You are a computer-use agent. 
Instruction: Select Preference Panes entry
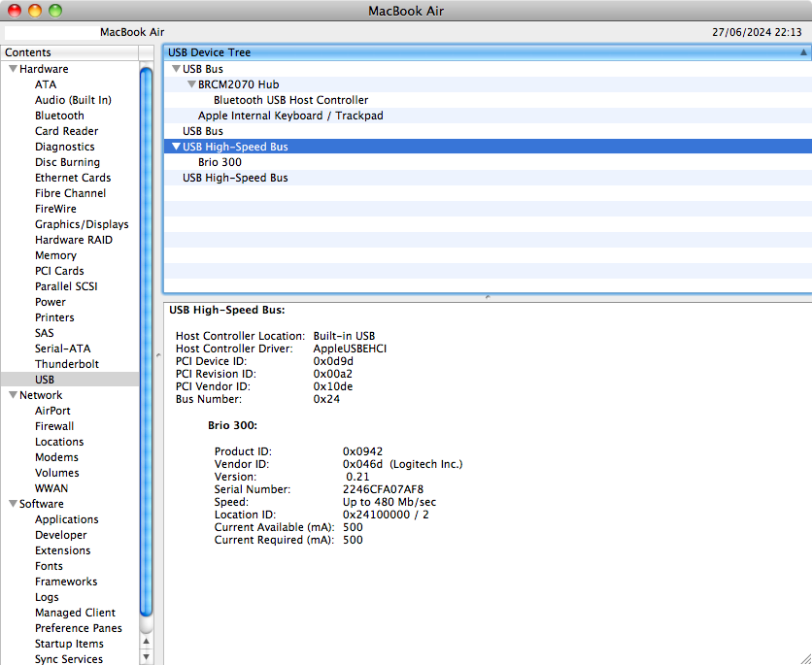79,628
